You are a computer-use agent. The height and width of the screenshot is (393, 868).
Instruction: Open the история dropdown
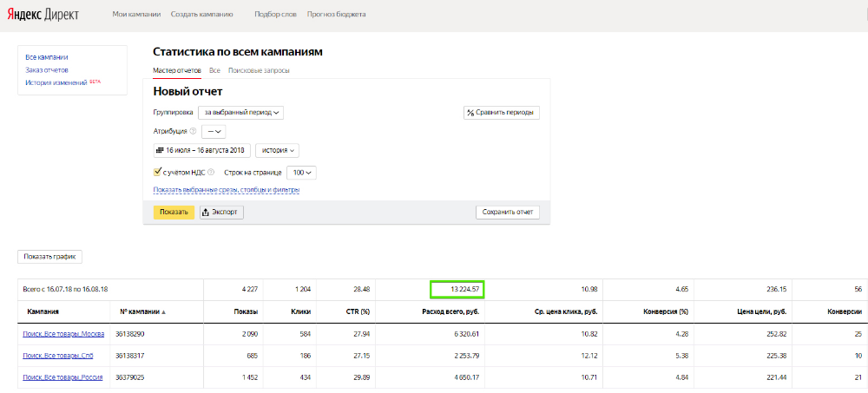tap(278, 150)
